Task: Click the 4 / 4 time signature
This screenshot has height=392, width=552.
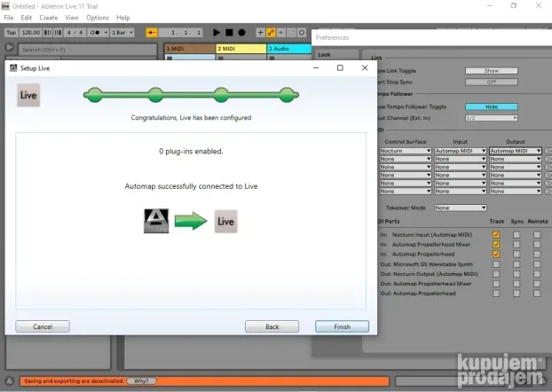Action: click(75, 33)
